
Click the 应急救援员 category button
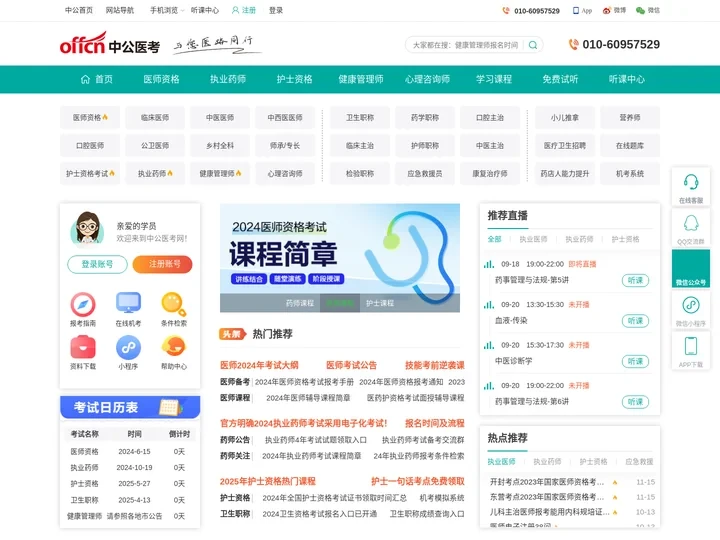425,174
